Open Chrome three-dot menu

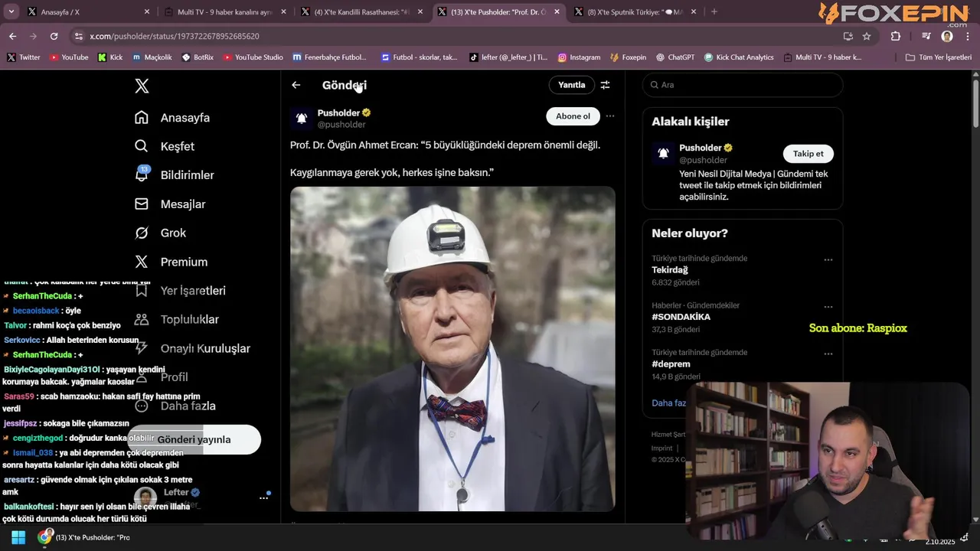click(968, 36)
